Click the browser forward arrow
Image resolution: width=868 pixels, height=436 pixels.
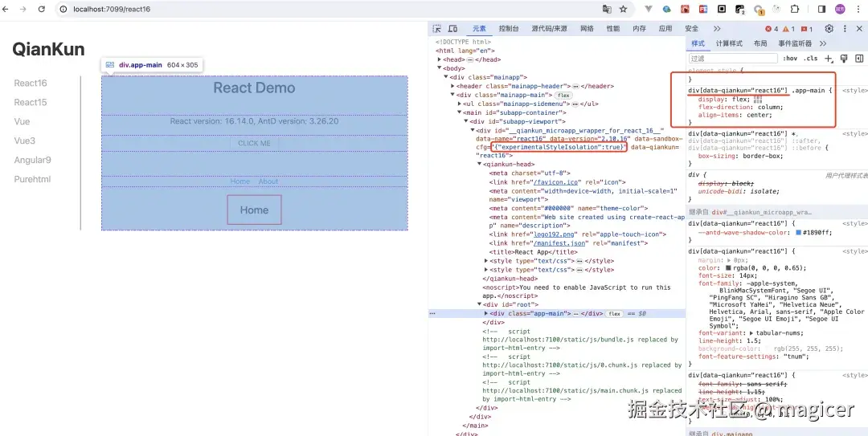23,9
